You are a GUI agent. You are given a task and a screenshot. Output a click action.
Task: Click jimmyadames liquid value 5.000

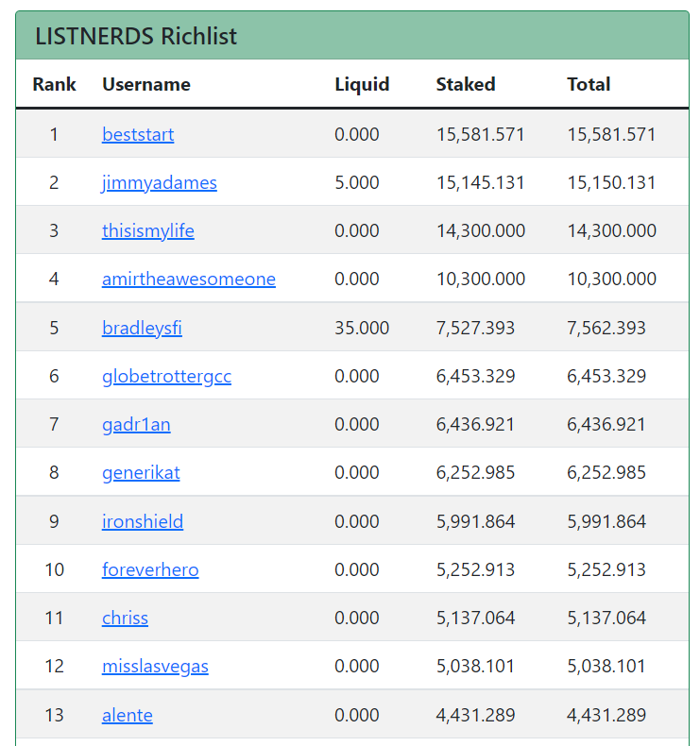[x=357, y=182]
